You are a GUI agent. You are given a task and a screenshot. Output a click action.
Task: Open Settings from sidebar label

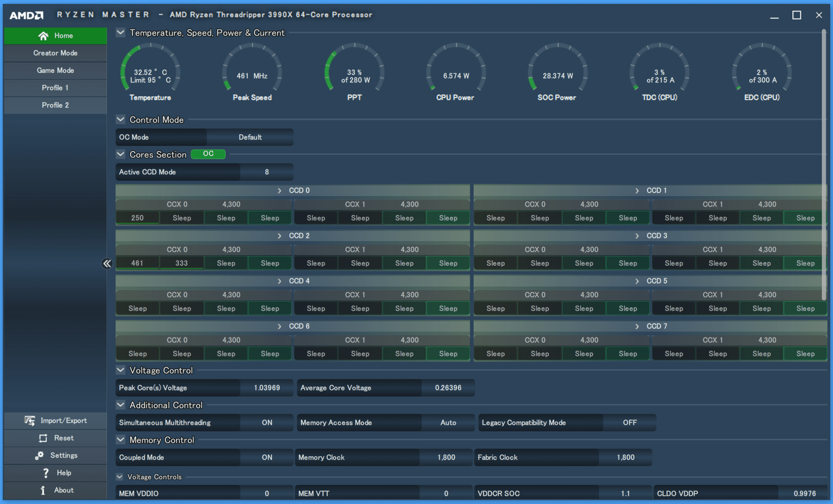[x=64, y=456]
